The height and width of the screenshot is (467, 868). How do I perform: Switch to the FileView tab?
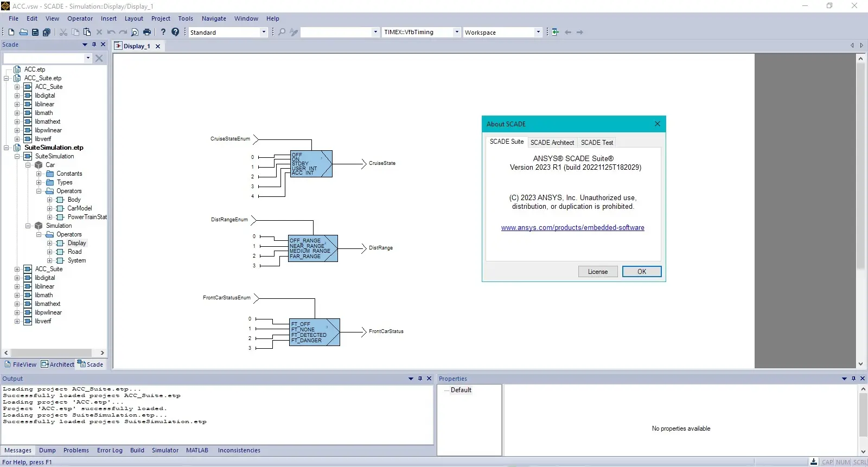click(x=21, y=364)
